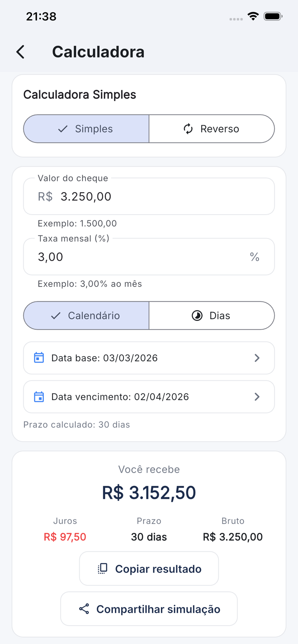The height and width of the screenshot is (644, 298).
Task: Open Data vencimento chevron
Action: click(x=257, y=397)
